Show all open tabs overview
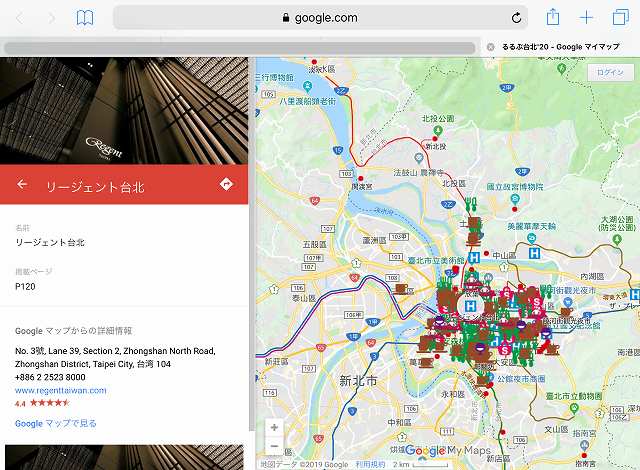The image size is (640, 470). tap(620, 18)
